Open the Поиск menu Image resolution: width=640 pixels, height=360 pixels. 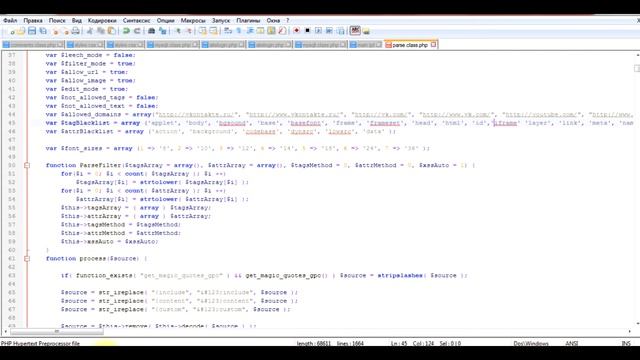tap(57, 20)
